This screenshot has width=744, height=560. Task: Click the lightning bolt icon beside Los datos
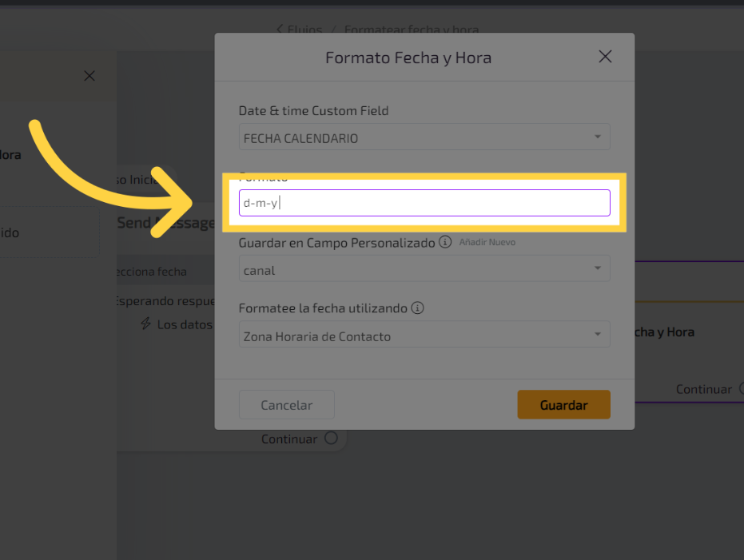[x=145, y=324]
